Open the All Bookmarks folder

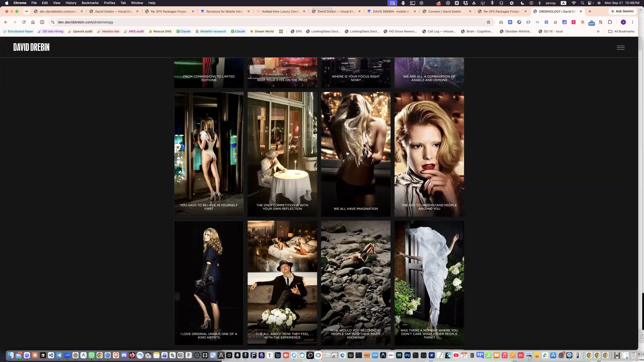tap(621, 31)
